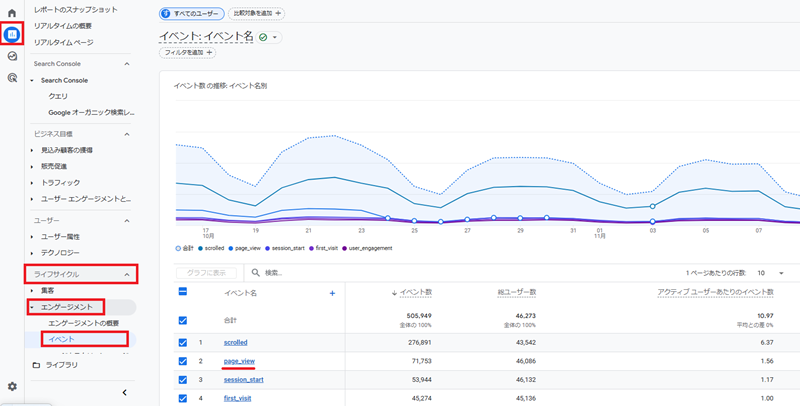Collapse the ユーザー section chevron
The height and width of the screenshot is (406, 800).
click(127, 221)
